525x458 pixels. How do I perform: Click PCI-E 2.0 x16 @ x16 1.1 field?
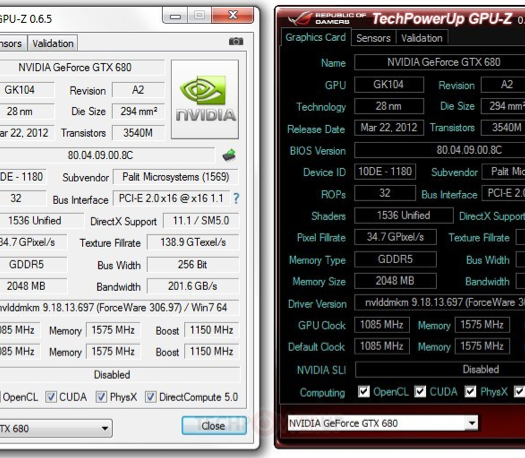[x=171, y=198]
